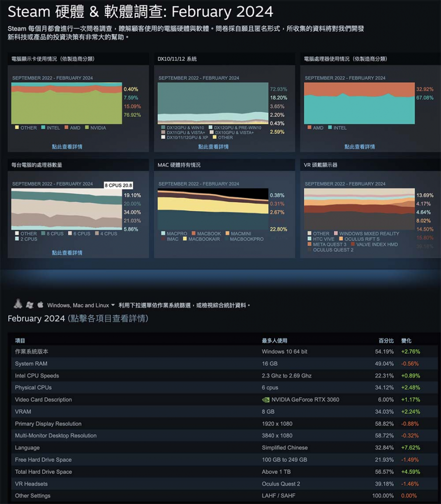Open the System RAM row
Image resolution: width=441 pixels, height=504 pixels.
(224, 364)
